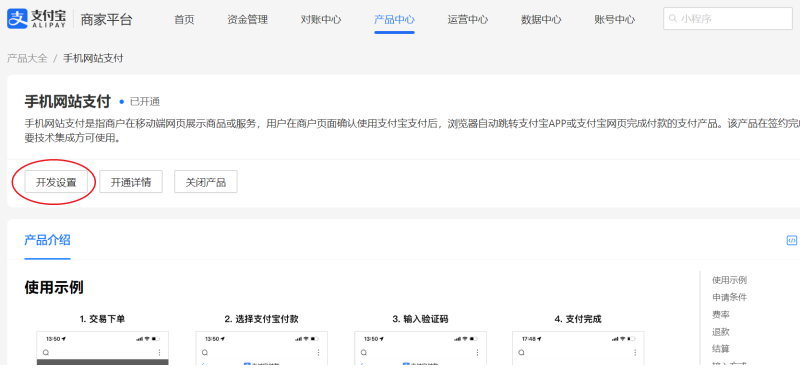800x380 pixels.
Task: Open the 首页 menu item
Action: tap(184, 20)
